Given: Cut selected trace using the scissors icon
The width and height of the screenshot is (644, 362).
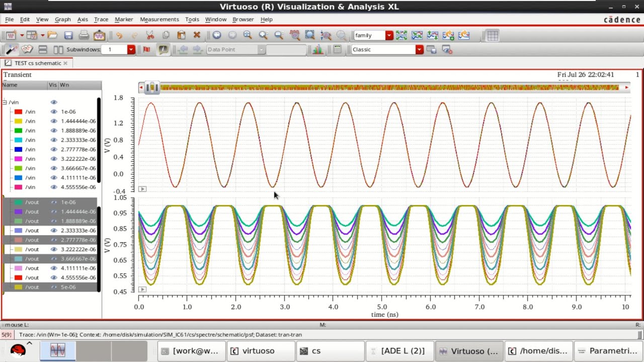Looking at the screenshot, I should tap(150, 35).
